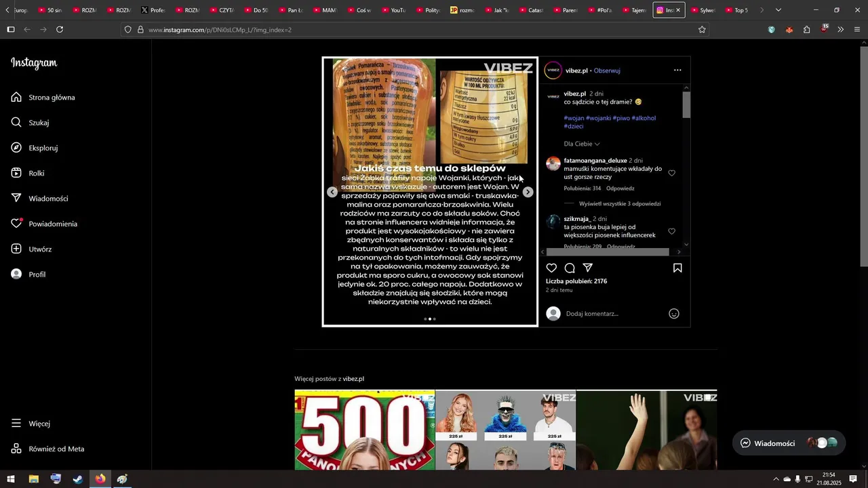Click Utwórz to create a post
Screen dimensions: 868x488
31,249
